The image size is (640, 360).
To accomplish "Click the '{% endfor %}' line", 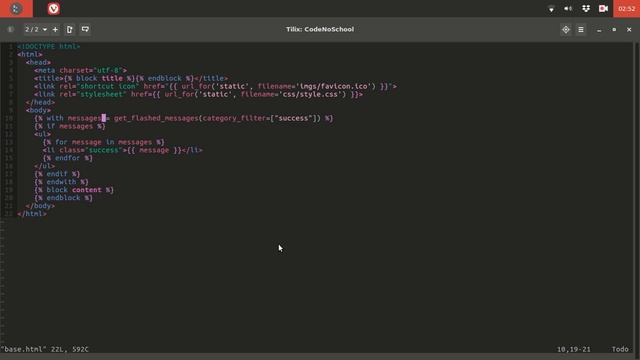I will 68,158.
